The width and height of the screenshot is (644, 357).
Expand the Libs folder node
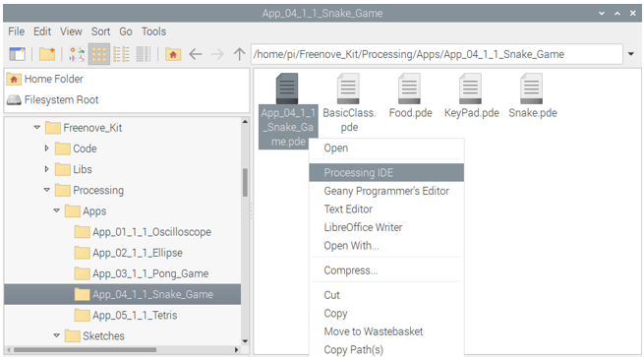[x=46, y=169]
